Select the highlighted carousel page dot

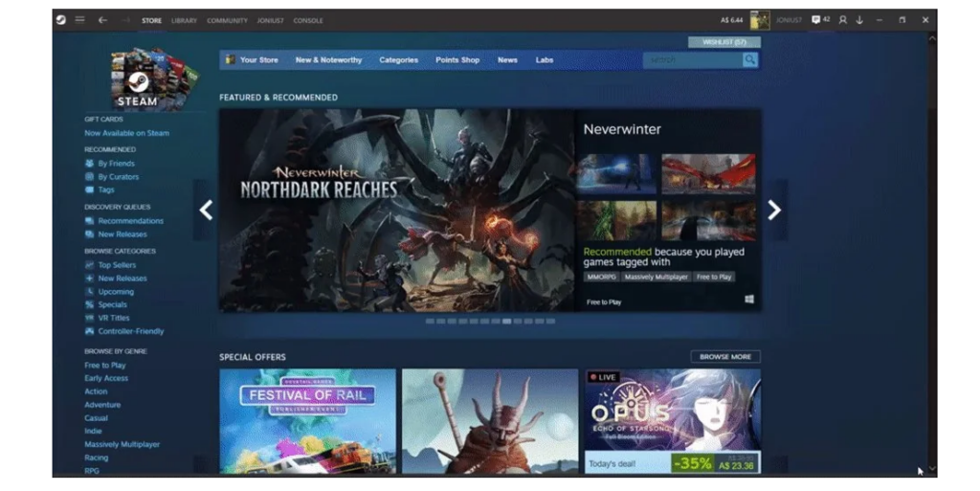tap(507, 321)
